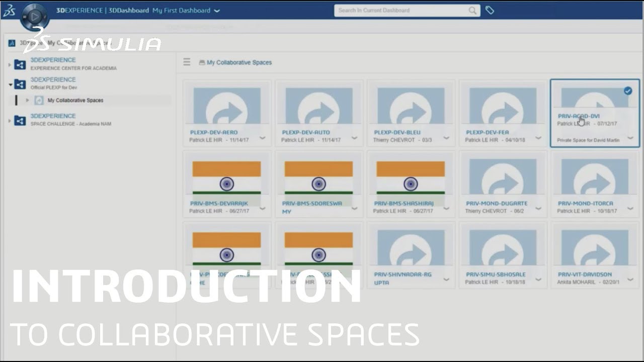Click the magnifier search icon

point(472,10)
